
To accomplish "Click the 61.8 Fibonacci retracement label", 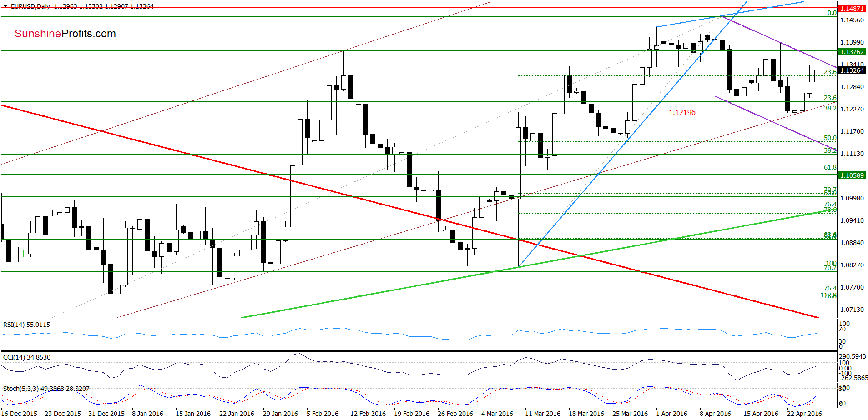I will coord(830,168).
